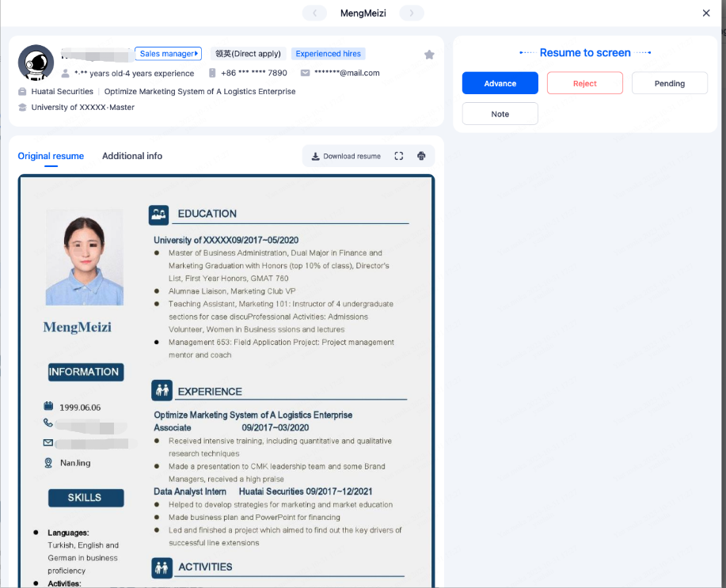The image size is (726, 588).
Task: Click the EXPERIENCE section icon
Action: 162,390
